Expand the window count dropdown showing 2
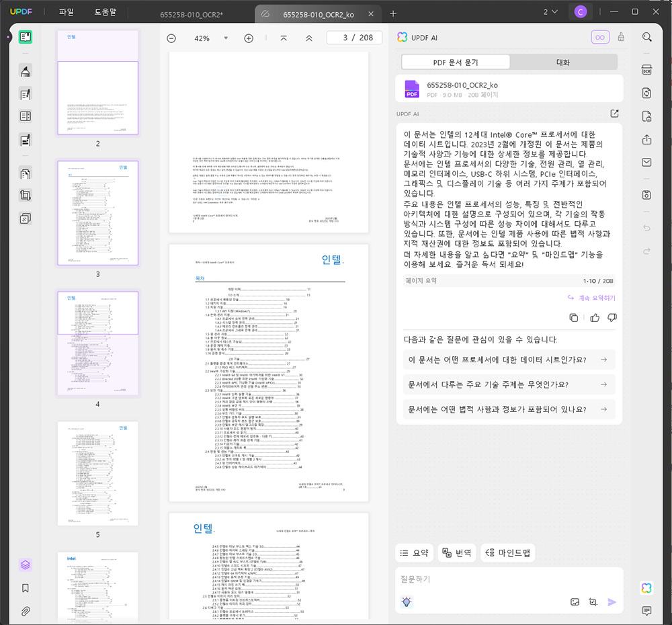The width and height of the screenshot is (672, 625). pyautogui.click(x=551, y=12)
